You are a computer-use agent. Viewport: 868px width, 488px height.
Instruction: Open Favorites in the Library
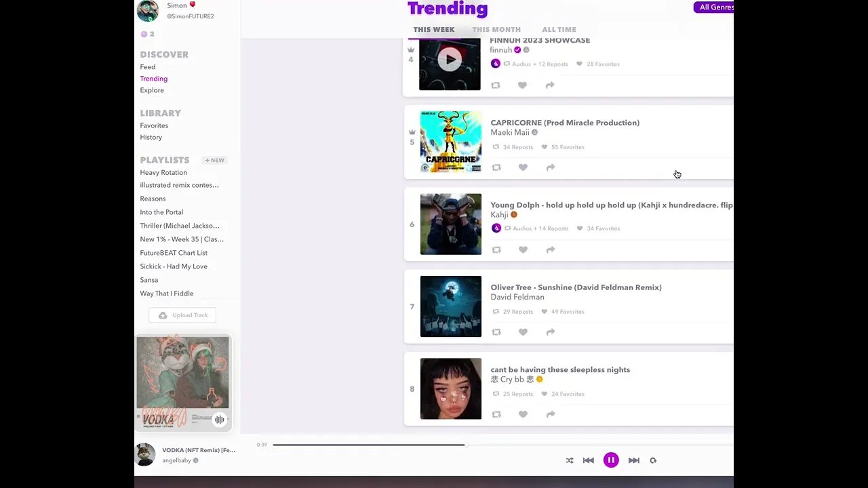(154, 125)
